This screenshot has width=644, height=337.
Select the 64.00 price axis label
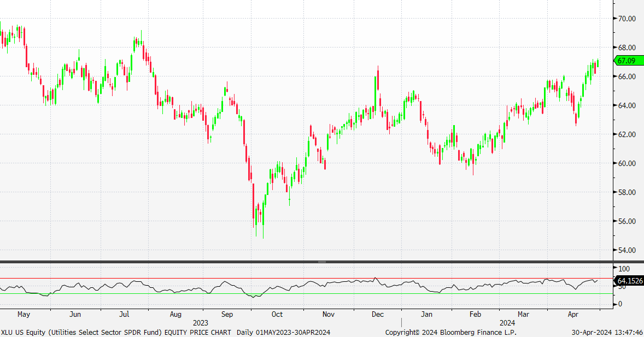627,105
